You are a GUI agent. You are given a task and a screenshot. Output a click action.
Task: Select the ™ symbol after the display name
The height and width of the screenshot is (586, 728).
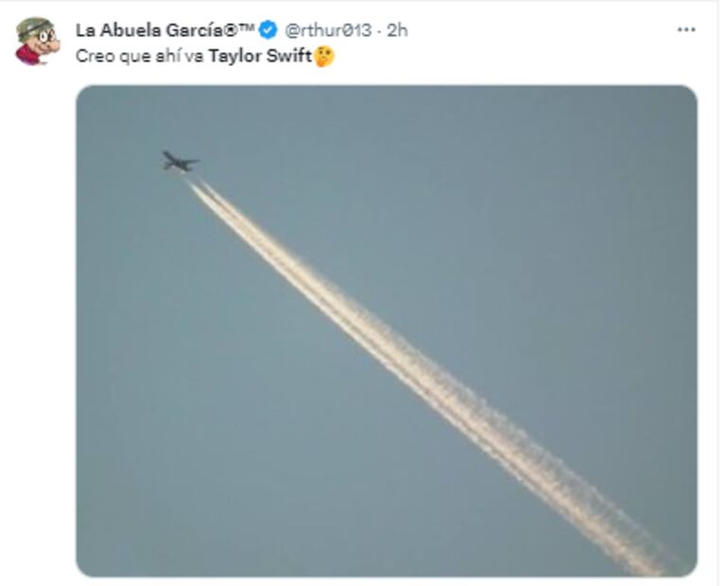[247, 27]
